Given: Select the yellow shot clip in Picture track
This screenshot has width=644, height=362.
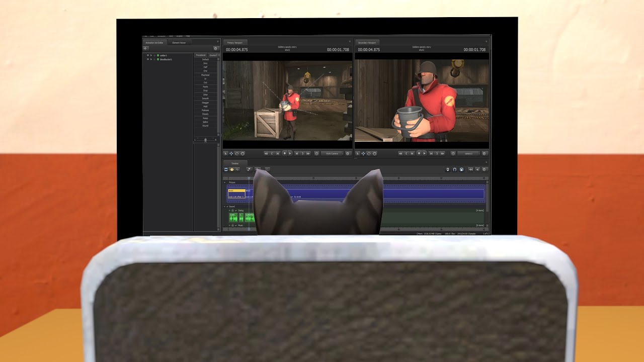Looking at the screenshot, I should click(x=236, y=194).
